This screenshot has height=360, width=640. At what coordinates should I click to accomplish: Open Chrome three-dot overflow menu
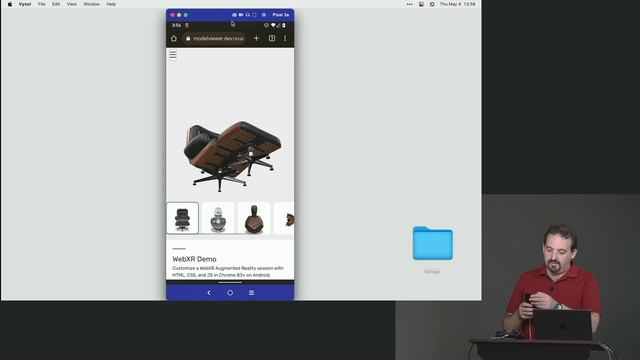pos(285,38)
